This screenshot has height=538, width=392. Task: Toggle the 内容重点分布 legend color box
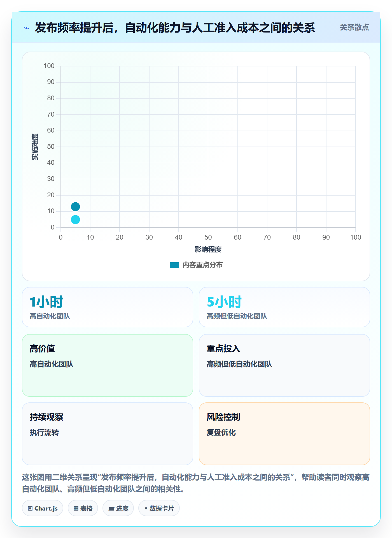pyautogui.click(x=174, y=265)
